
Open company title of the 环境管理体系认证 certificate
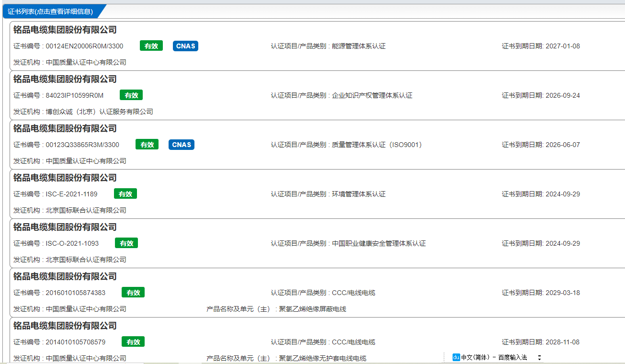(x=65, y=178)
